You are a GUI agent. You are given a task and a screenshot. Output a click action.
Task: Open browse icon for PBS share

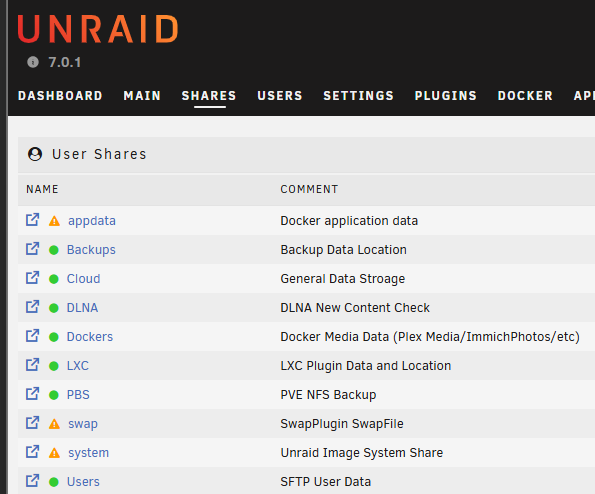point(32,394)
